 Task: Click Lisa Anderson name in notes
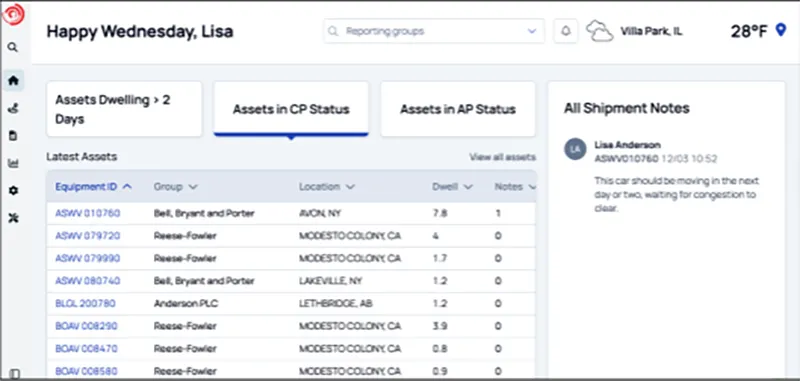click(x=627, y=145)
